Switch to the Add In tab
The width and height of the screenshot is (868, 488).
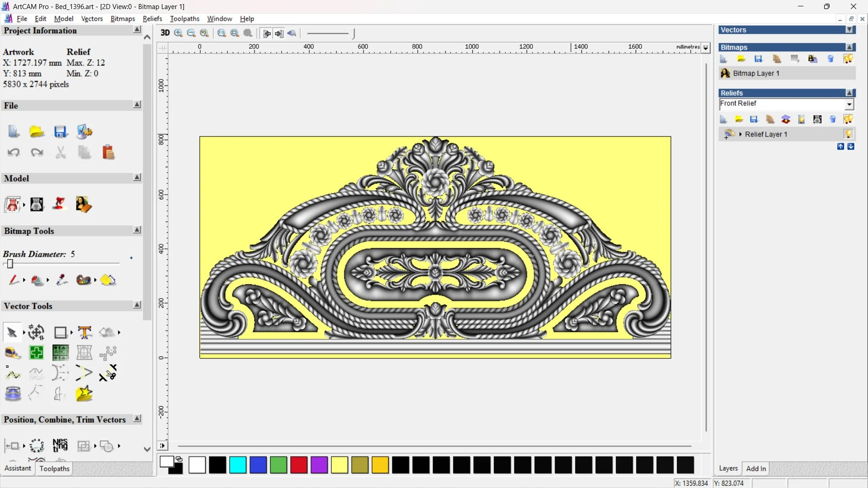point(756,469)
